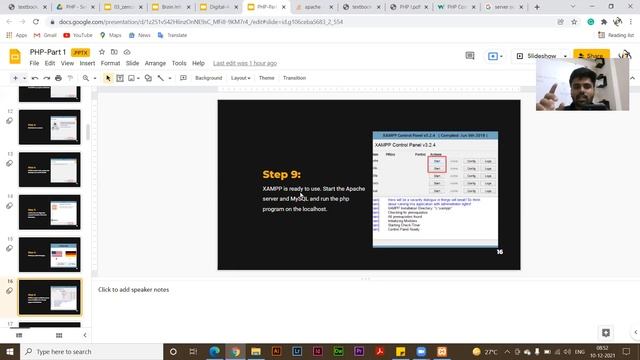Open the File menu
640x360 pixels.
tap(34, 63)
